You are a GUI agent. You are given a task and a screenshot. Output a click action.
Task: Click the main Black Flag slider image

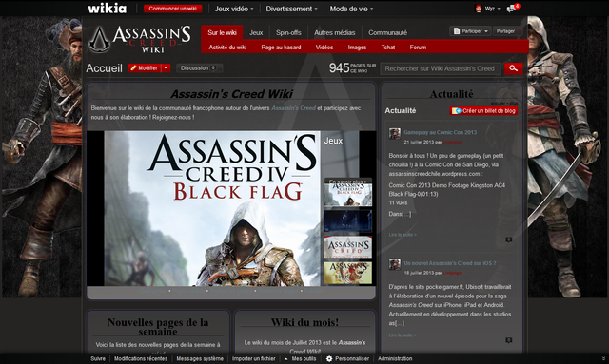[x=212, y=208]
